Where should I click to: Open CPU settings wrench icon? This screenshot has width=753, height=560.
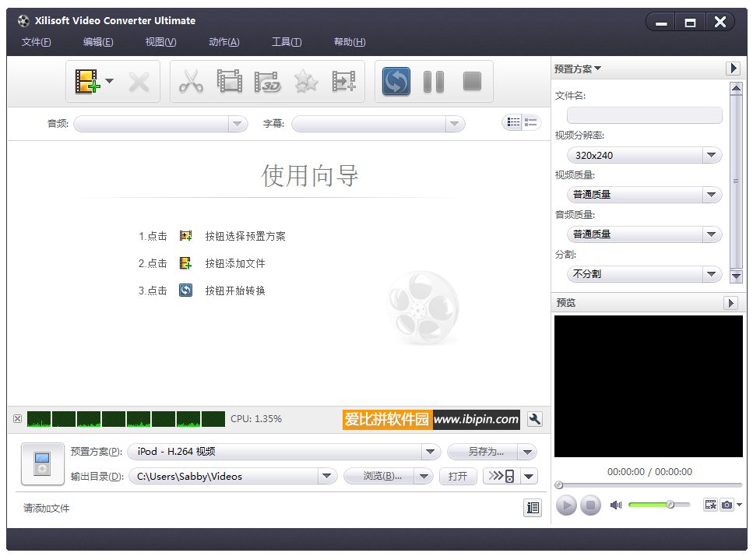point(534,419)
